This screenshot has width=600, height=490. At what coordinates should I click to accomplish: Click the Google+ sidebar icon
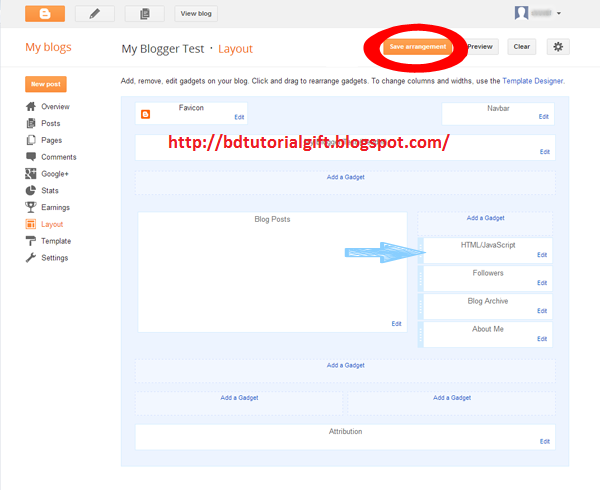31,174
